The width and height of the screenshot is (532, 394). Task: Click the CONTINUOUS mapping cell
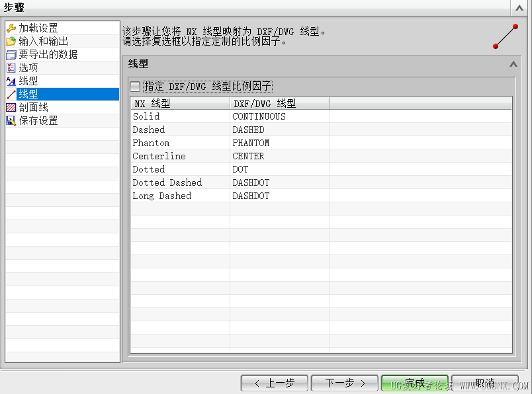click(280, 116)
